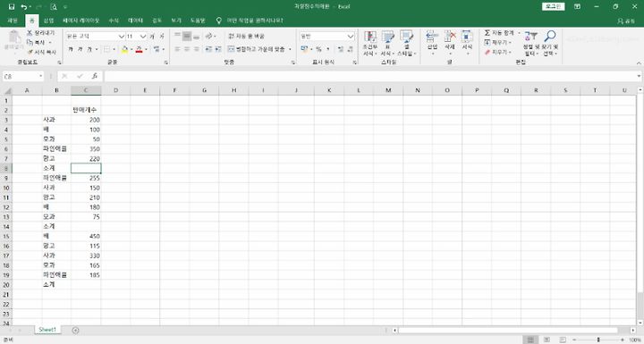The height and width of the screenshot is (344, 644).
Task: Decrease the cell indent
Action: (208, 49)
